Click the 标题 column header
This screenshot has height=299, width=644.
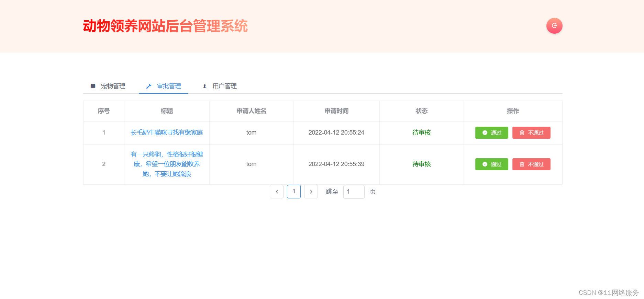[167, 111]
